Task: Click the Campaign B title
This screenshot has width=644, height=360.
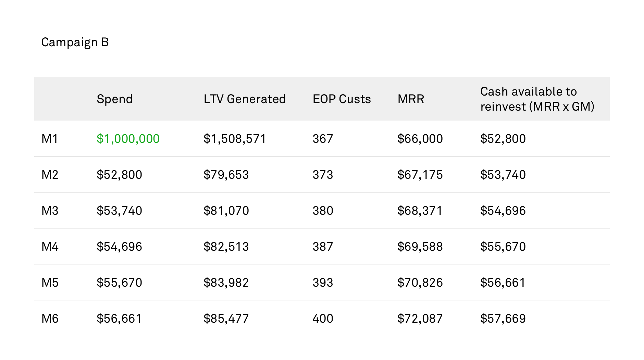Action: coord(75,42)
